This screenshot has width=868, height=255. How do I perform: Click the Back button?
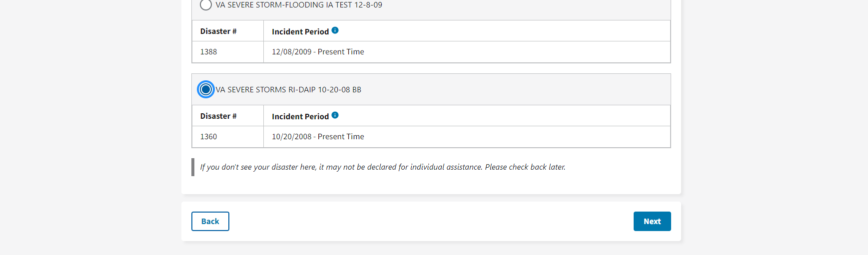point(210,221)
